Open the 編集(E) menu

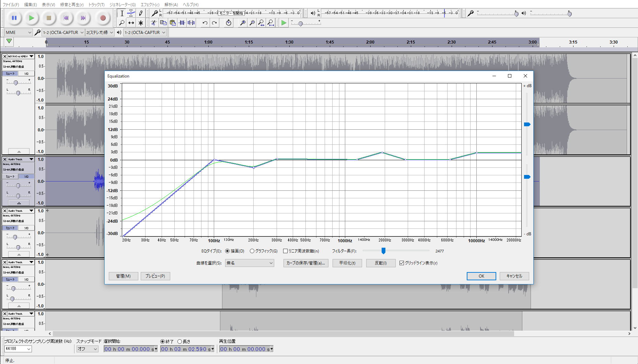[31, 4]
